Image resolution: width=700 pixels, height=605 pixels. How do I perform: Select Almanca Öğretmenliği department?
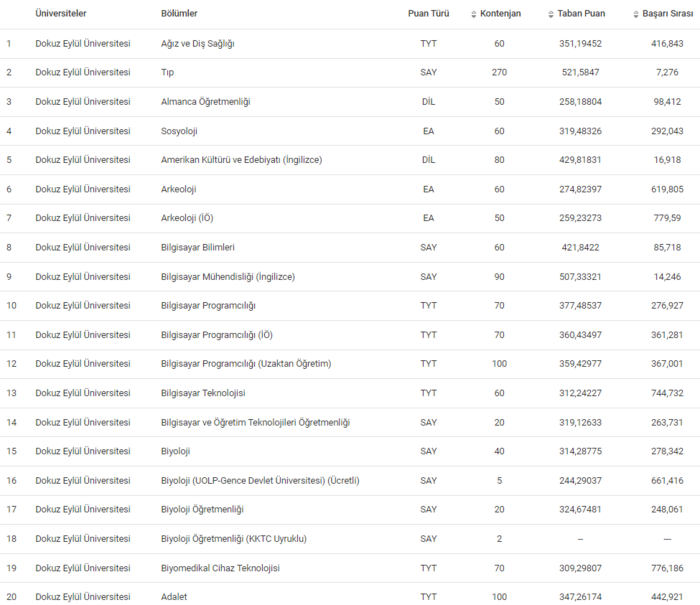[205, 102]
